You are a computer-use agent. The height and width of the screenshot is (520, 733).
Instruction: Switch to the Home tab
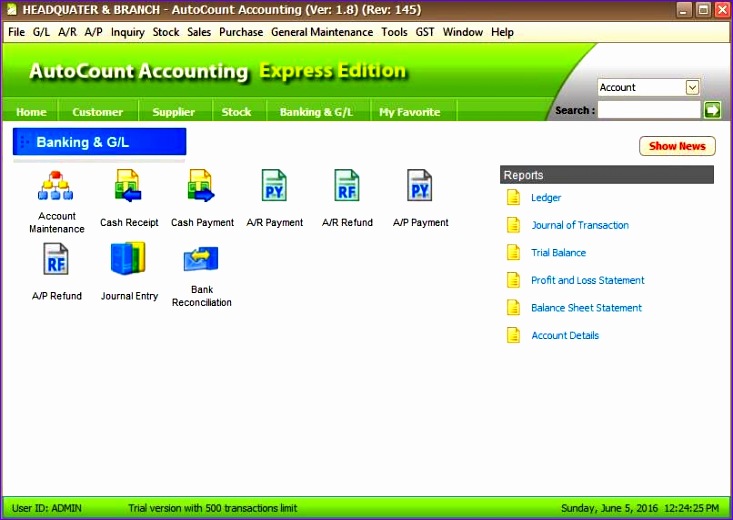pyautogui.click(x=31, y=112)
